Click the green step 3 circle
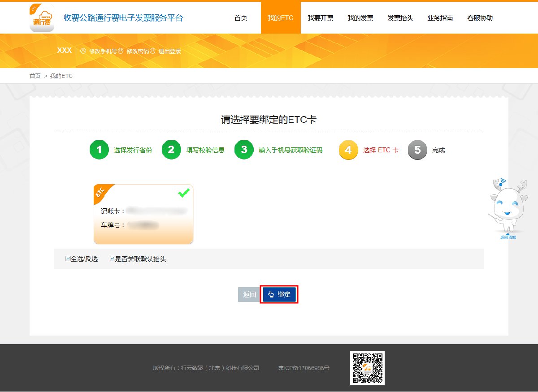The width and height of the screenshot is (538, 392). tap(244, 150)
